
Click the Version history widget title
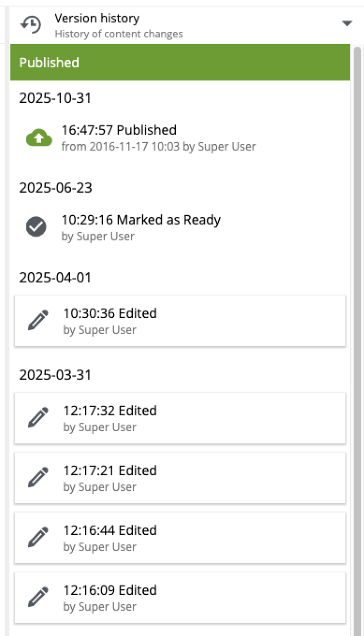pyautogui.click(x=97, y=19)
